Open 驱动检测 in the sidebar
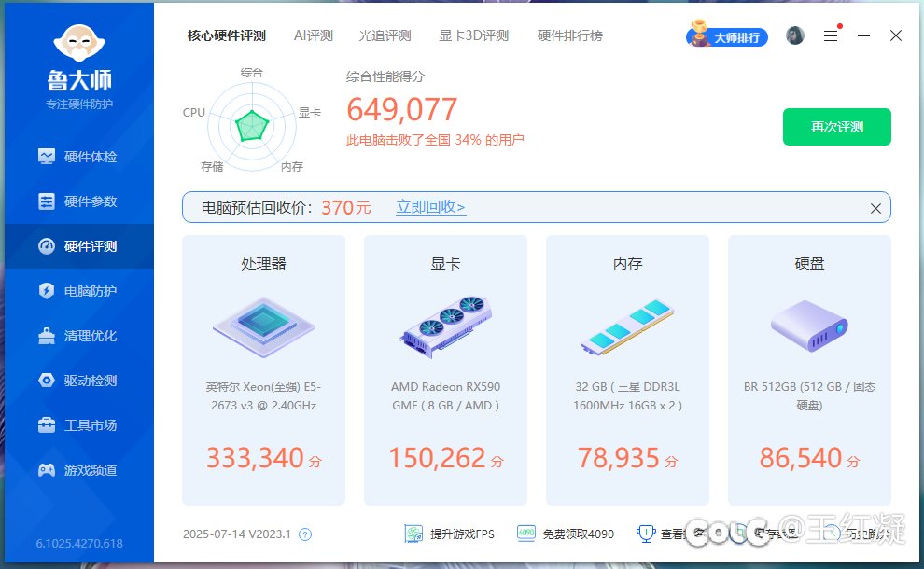The image size is (924, 569). tap(77, 381)
